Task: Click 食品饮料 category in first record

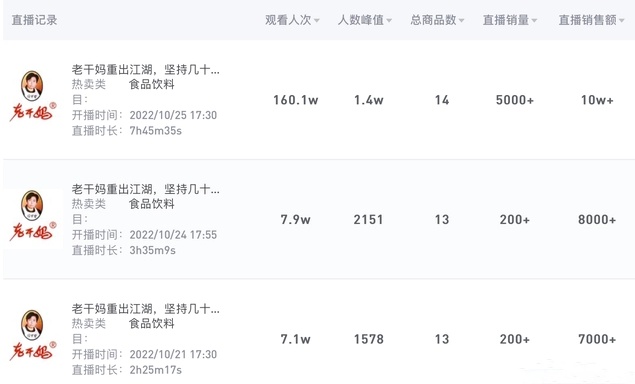Action: [x=152, y=84]
